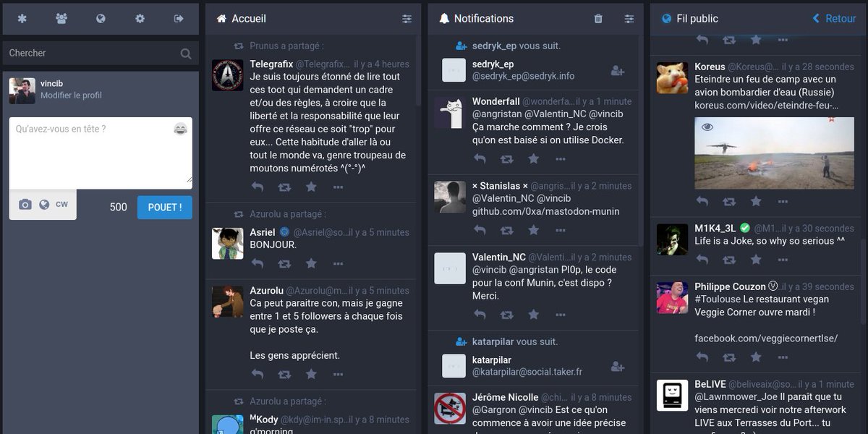The image size is (868, 434).
Task: Boost Azurolu's followers toot
Action: click(x=285, y=374)
